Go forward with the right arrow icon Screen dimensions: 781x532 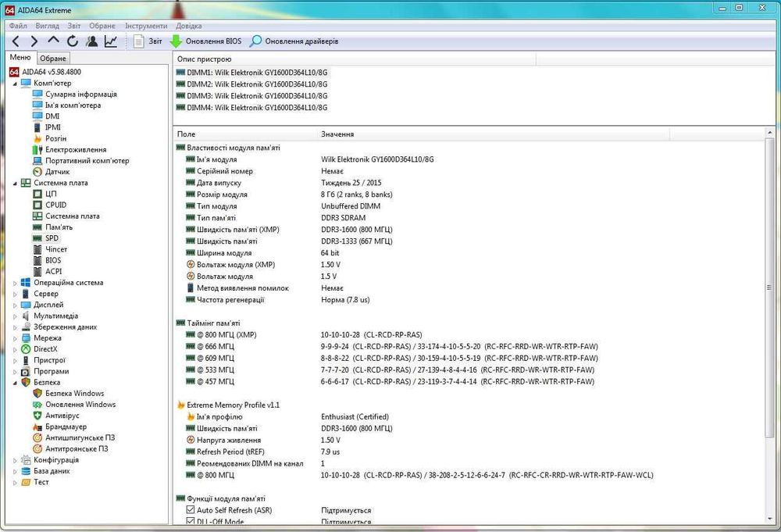pyautogui.click(x=34, y=41)
